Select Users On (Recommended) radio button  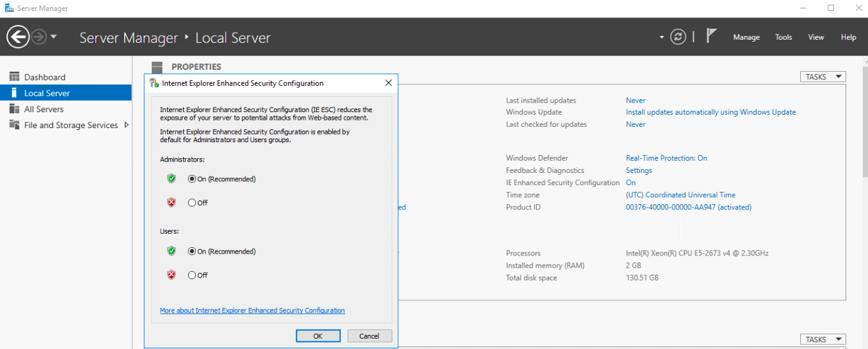pyautogui.click(x=192, y=252)
